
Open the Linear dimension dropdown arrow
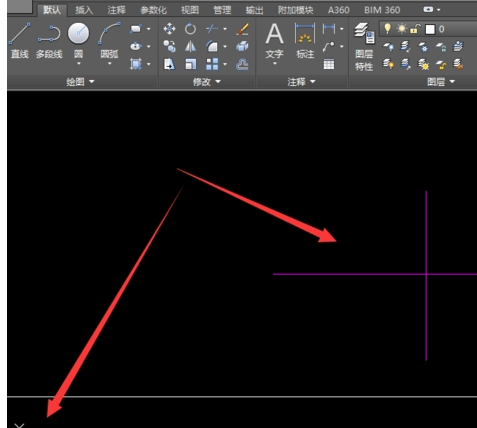tap(342, 29)
